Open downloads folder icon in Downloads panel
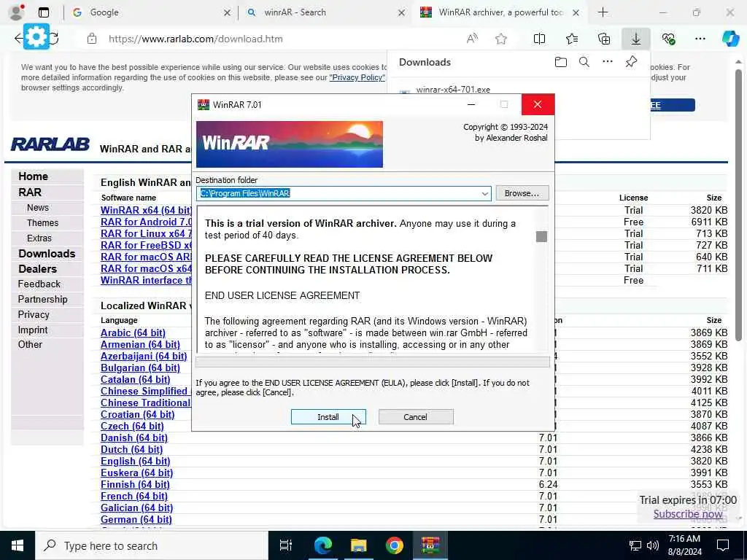The image size is (747, 560). click(x=561, y=62)
